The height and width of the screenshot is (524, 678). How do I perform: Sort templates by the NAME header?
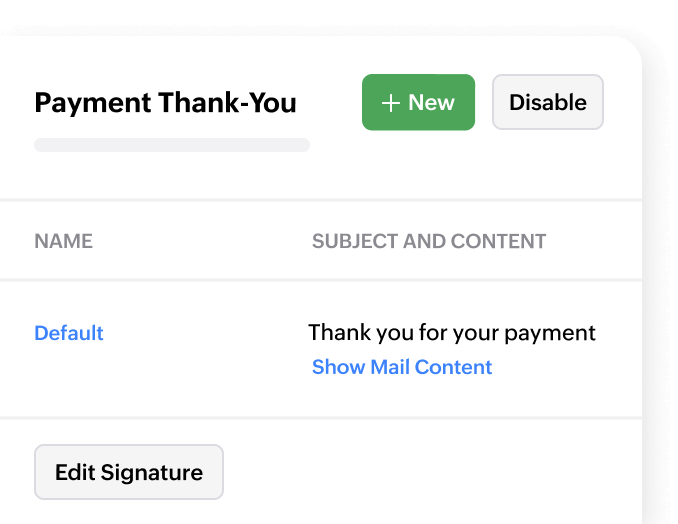click(63, 241)
